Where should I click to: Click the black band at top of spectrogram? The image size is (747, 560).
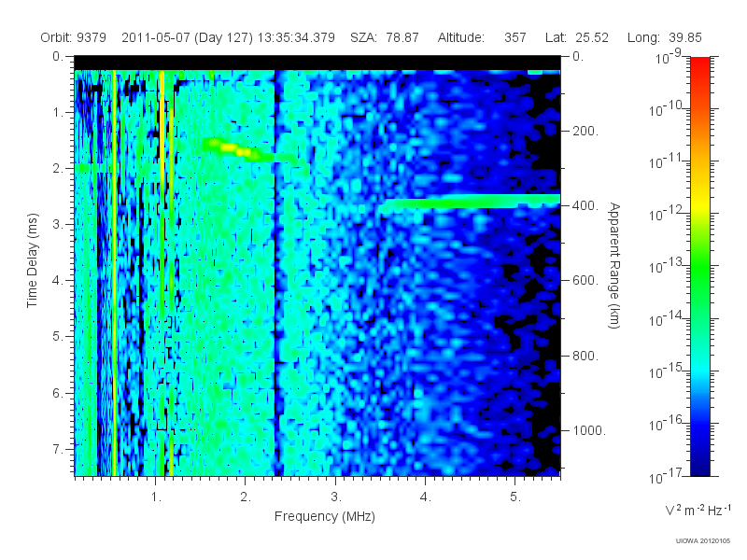317,63
